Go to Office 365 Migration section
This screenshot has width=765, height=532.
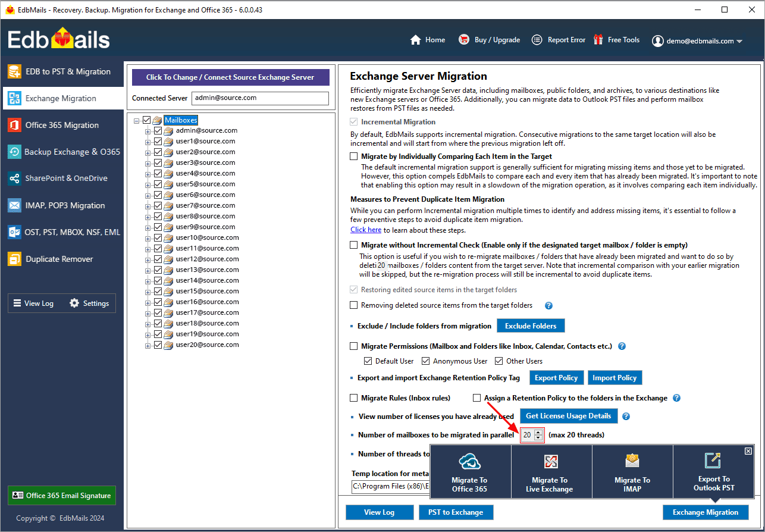(x=62, y=126)
